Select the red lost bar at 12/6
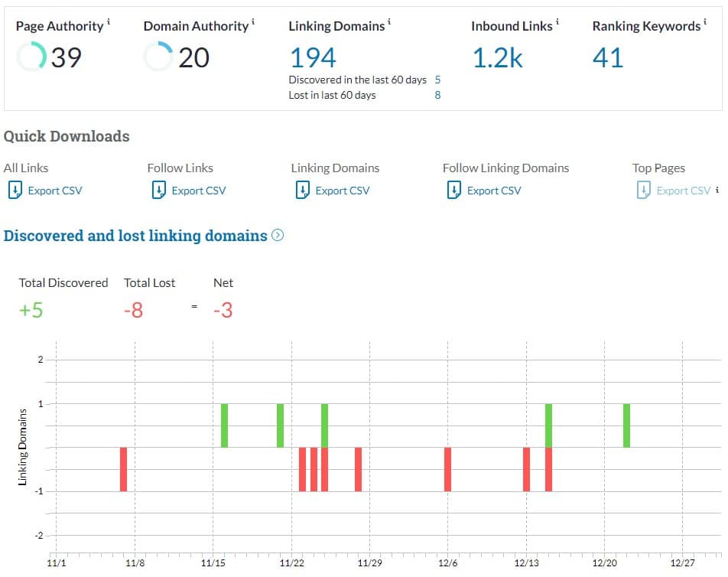 447,469
